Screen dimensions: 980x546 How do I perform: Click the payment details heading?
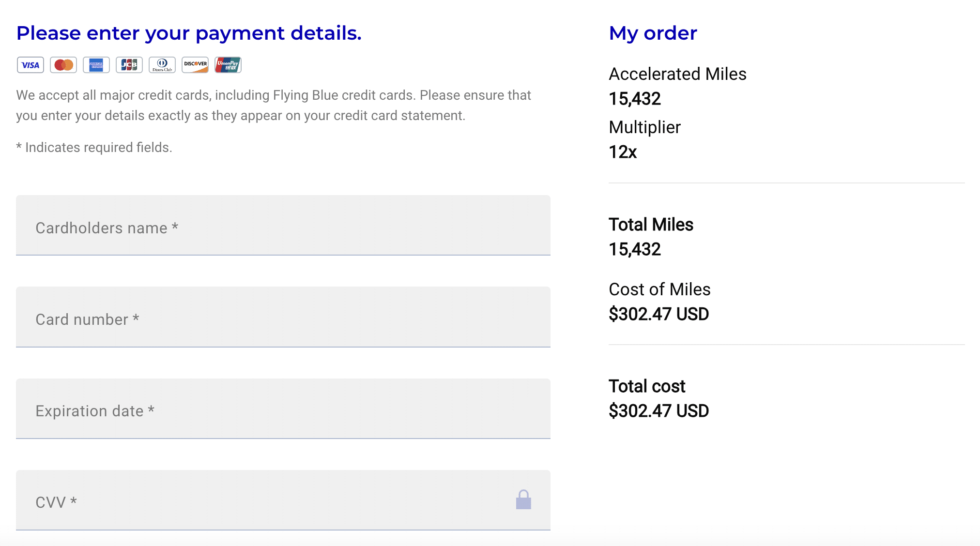pyautogui.click(x=189, y=33)
